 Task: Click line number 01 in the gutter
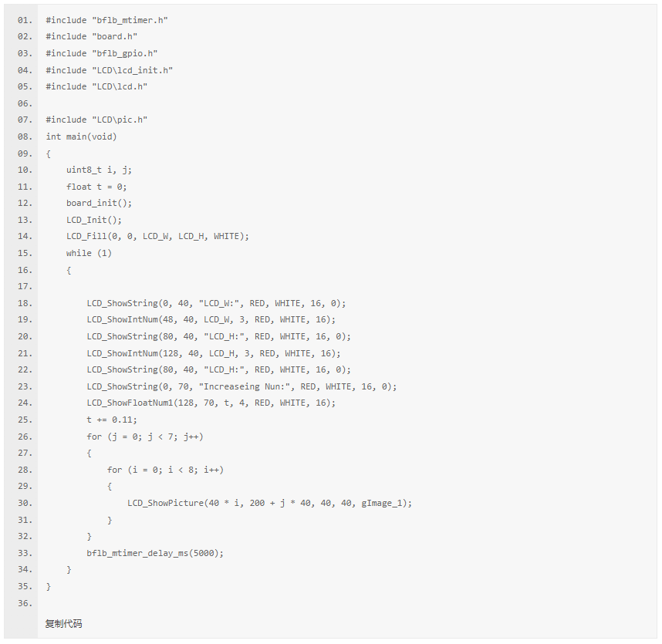click(x=25, y=20)
